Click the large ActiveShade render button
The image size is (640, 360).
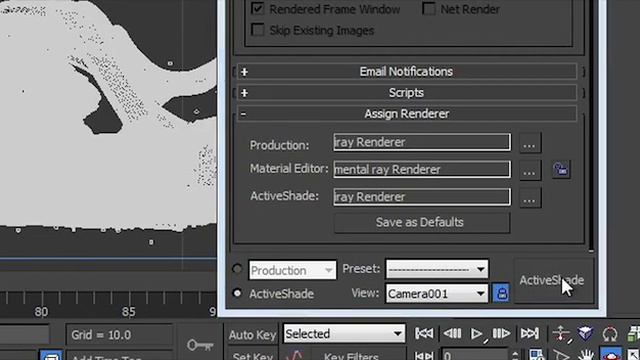(x=553, y=281)
